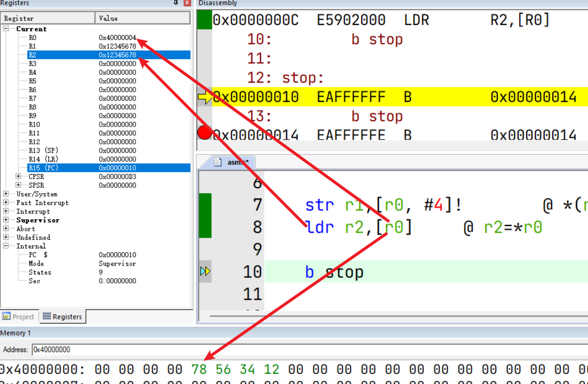The image size is (588, 384).
Task: Click the Disassembly window title
Action: tap(218, 3)
